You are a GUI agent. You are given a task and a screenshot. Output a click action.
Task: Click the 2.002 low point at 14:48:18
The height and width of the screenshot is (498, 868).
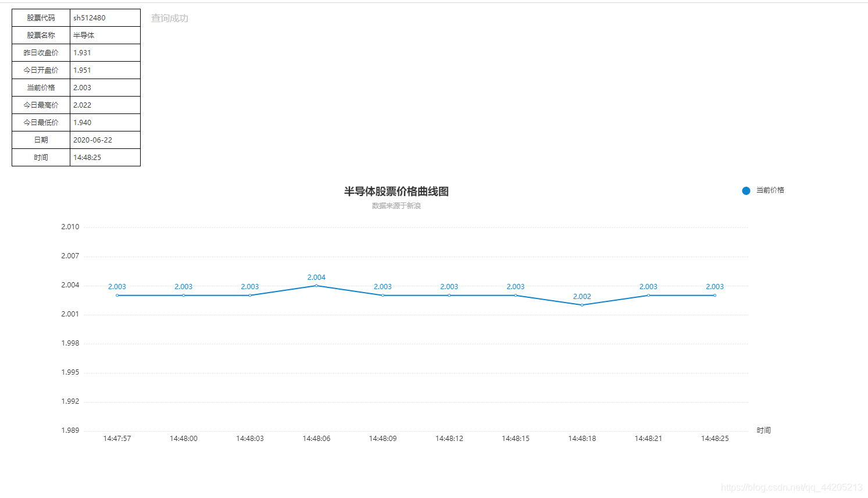pyautogui.click(x=582, y=305)
